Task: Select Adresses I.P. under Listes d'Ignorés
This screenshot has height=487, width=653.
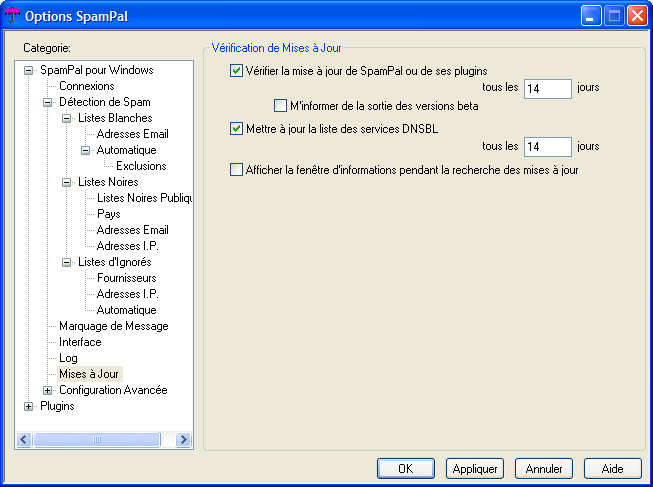Action: coord(127,294)
